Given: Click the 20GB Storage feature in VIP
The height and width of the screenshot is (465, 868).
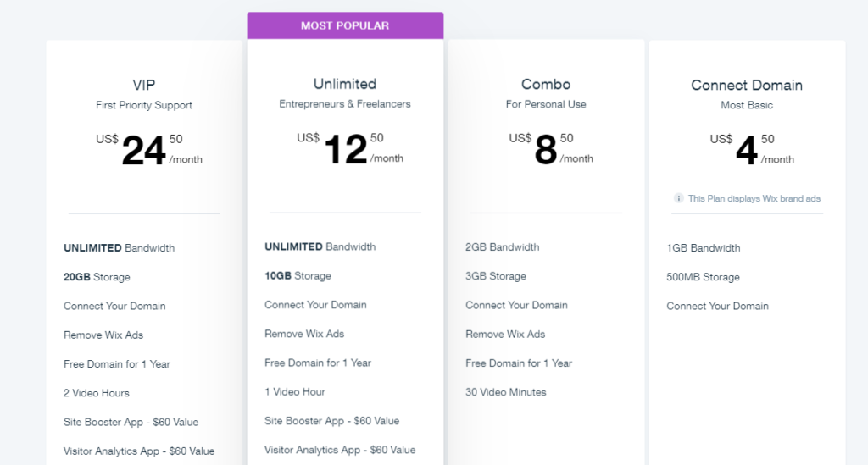Looking at the screenshot, I should pos(97,277).
